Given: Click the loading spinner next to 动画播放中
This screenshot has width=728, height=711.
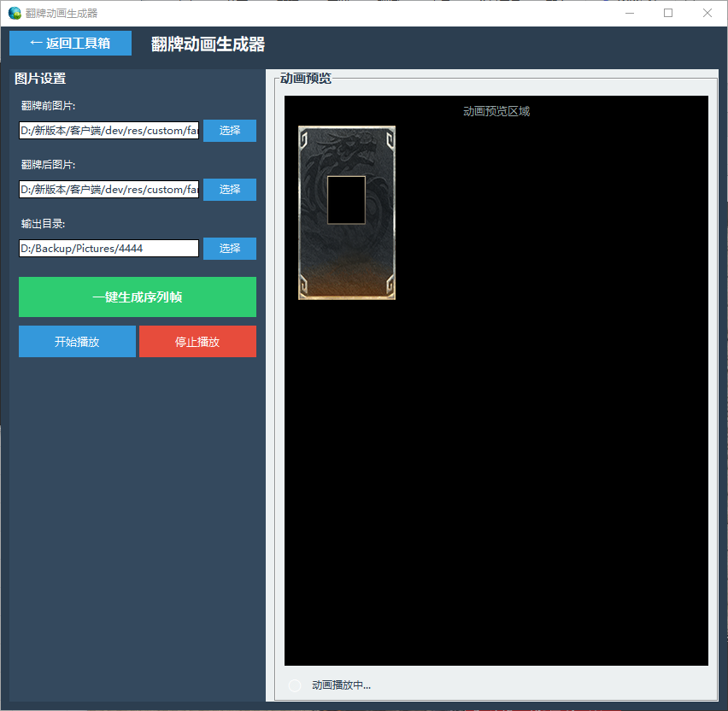Looking at the screenshot, I should point(295,685).
